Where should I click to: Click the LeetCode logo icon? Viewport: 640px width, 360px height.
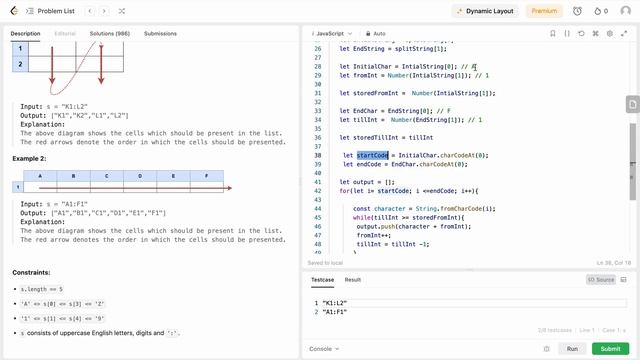click(x=14, y=11)
